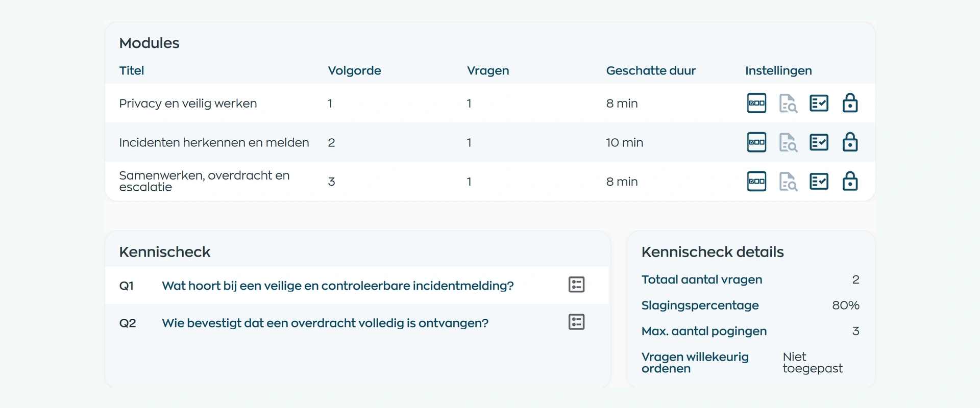The width and height of the screenshot is (980, 408).
Task: Click the 'Q2' label
Action: [128, 323]
